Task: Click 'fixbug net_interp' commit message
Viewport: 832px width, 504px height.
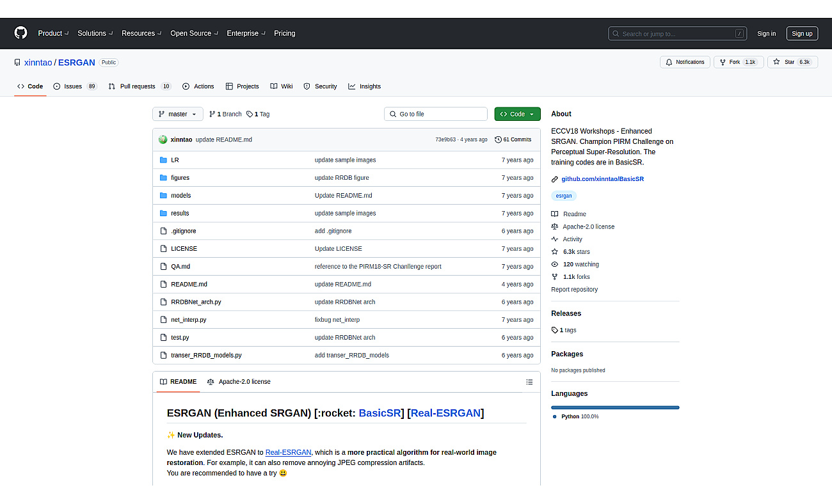Action: pyautogui.click(x=337, y=320)
